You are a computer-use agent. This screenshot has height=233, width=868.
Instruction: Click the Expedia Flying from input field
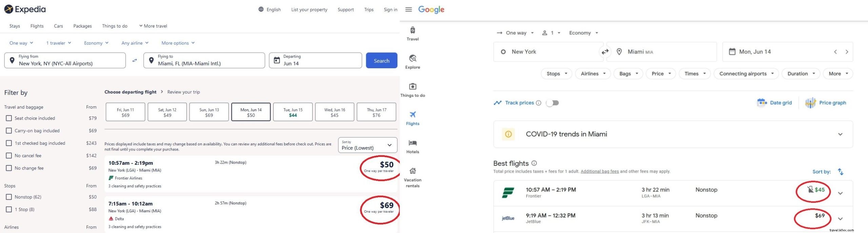65,60
